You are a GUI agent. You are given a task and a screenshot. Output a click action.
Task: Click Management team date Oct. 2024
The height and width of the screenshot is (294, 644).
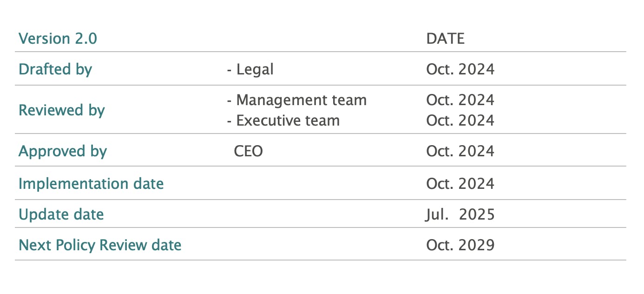pyautogui.click(x=460, y=100)
